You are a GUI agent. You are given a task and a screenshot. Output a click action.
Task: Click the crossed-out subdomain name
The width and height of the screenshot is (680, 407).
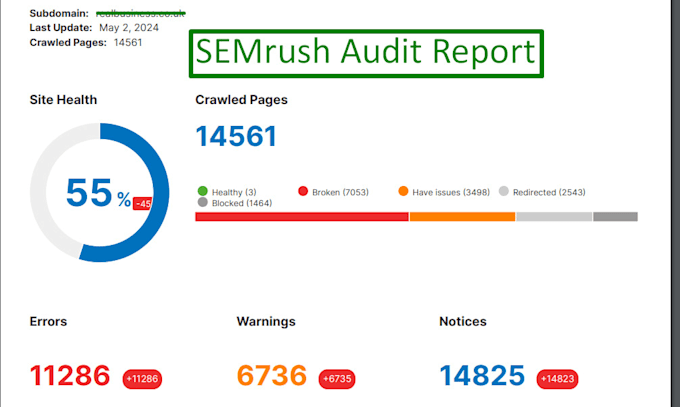click(141, 13)
